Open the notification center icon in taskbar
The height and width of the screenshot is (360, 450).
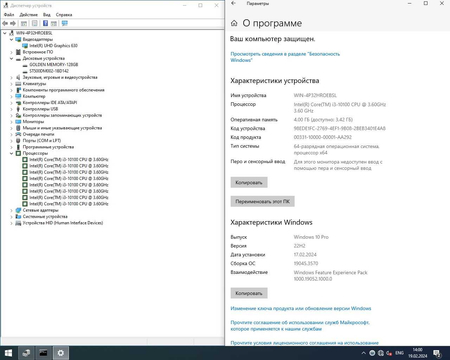tap(437, 353)
